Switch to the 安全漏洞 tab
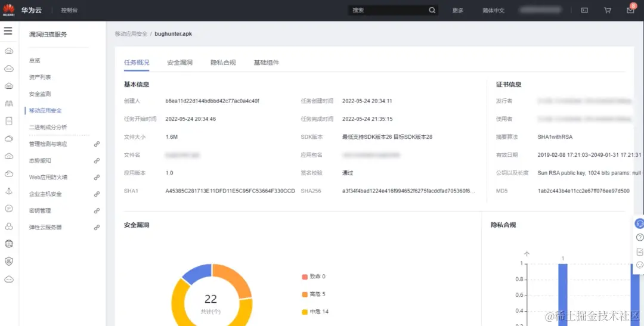 pos(179,63)
